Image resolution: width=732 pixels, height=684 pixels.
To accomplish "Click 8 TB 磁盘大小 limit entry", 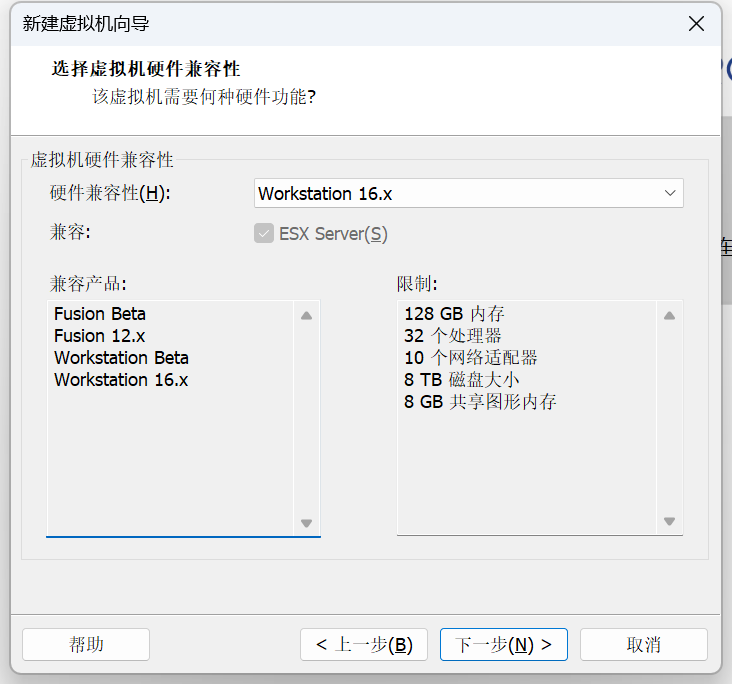I will click(x=462, y=380).
